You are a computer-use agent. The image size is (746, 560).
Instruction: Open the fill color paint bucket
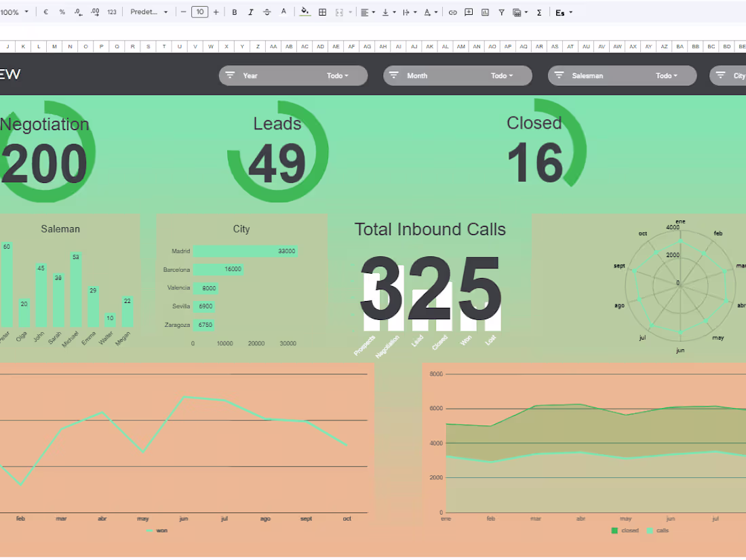click(305, 12)
